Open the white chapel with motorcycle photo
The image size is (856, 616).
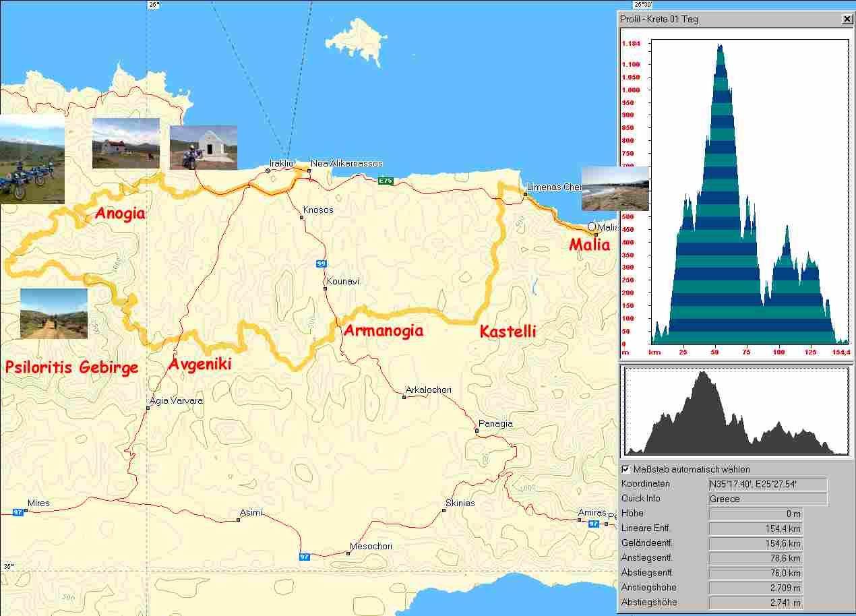[203, 148]
